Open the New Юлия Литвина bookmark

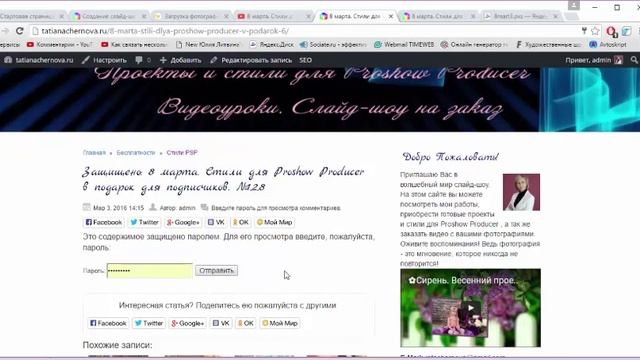(x=208, y=44)
